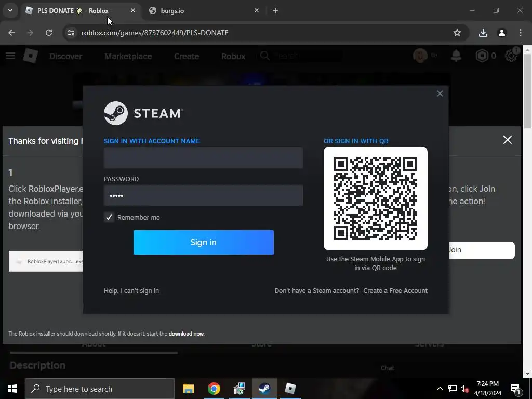Click the blue Sign in button
Image resolution: width=532 pixels, height=399 pixels.
coord(204,242)
